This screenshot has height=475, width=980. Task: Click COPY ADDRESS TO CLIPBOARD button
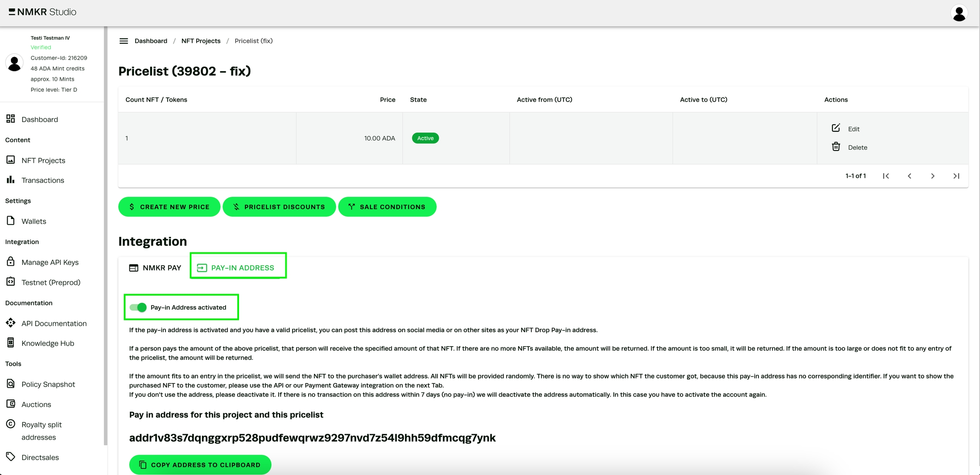point(200,464)
